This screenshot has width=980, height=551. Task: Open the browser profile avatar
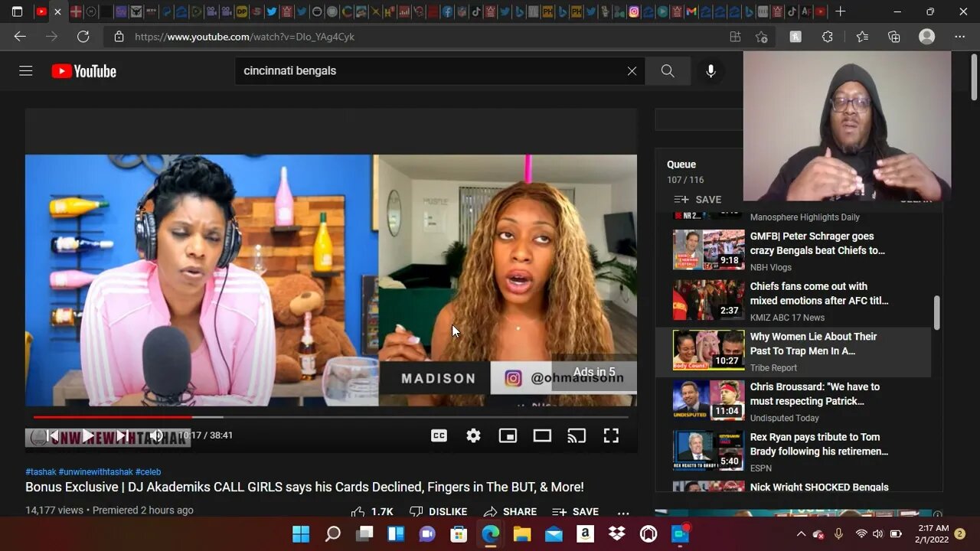(x=927, y=37)
